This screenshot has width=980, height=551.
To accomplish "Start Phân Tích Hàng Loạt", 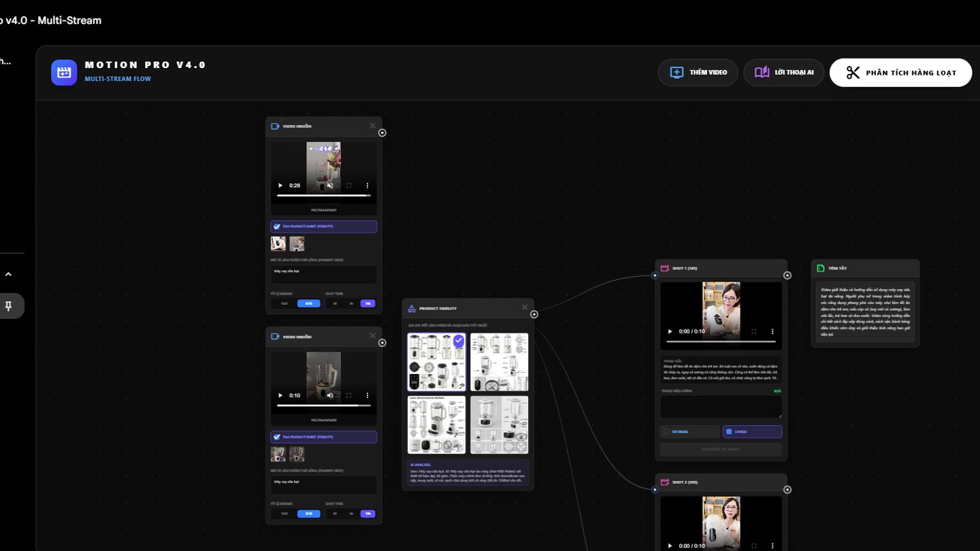I will 900,73.
